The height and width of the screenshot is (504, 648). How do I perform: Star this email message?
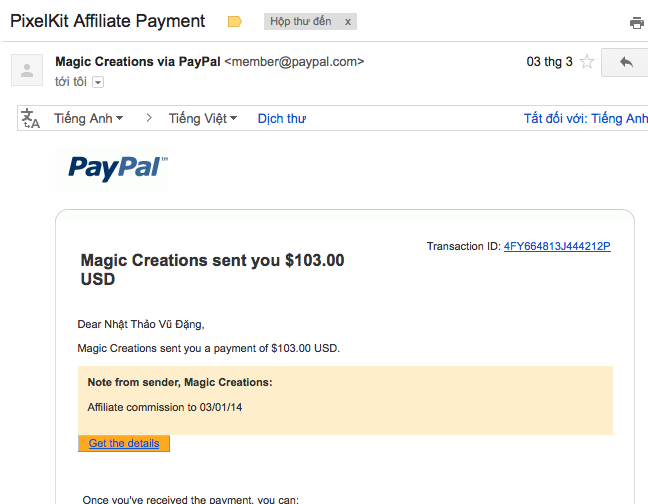587,62
